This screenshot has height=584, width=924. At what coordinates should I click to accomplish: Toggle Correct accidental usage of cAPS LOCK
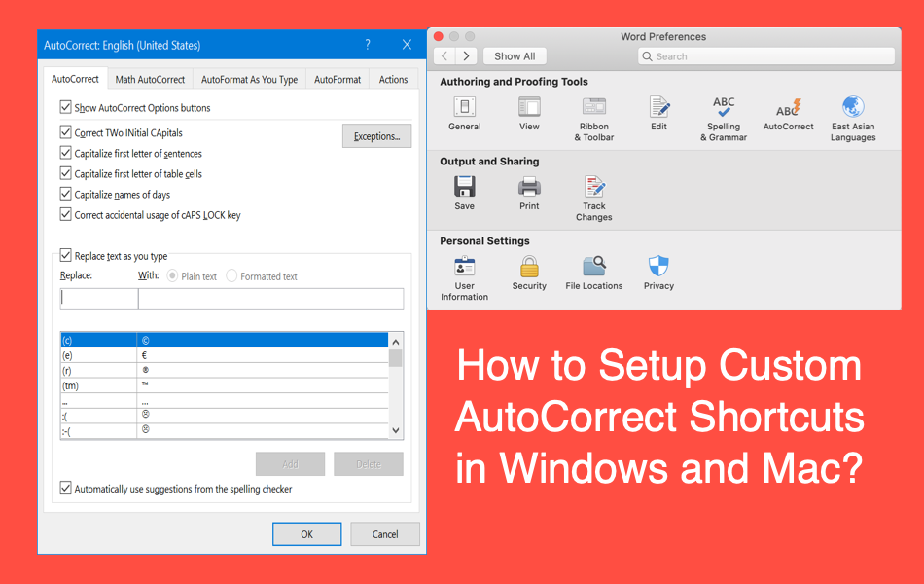pyautogui.click(x=65, y=214)
